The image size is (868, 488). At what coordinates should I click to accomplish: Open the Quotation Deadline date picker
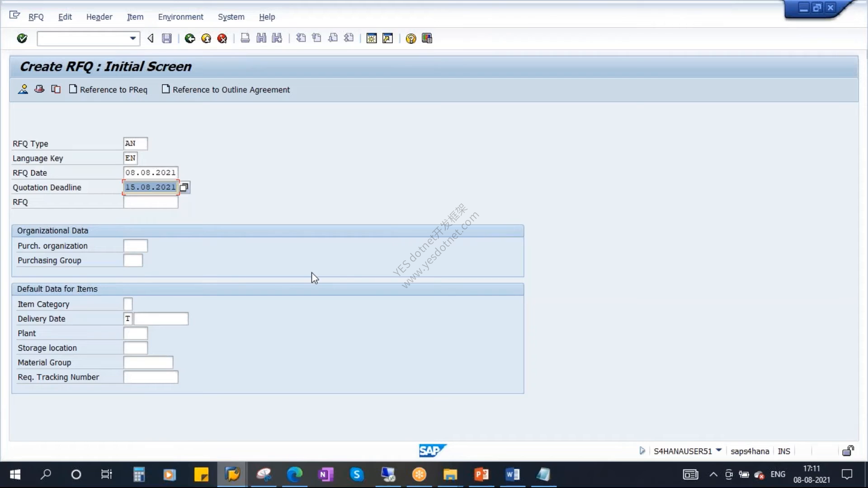click(x=184, y=187)
